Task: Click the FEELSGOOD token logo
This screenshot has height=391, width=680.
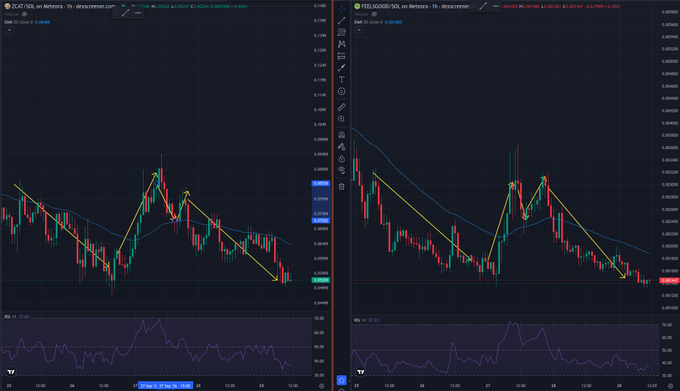Action: point(357,6)
